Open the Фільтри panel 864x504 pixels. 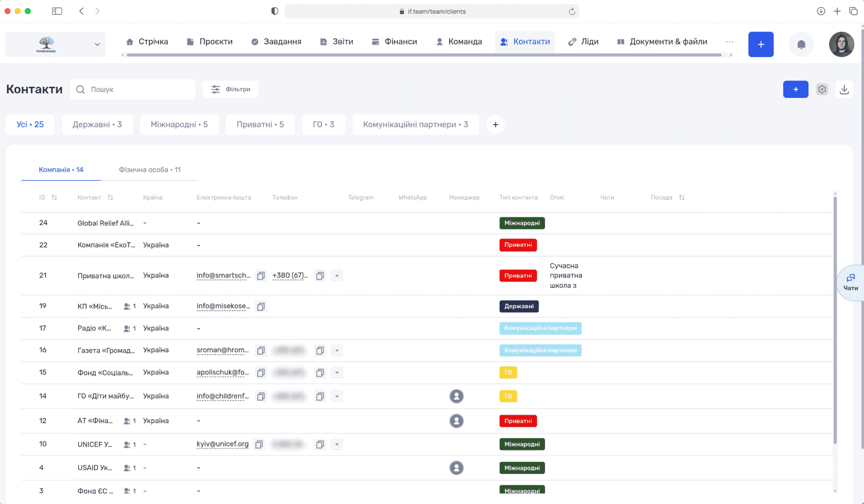pos(231,89)
